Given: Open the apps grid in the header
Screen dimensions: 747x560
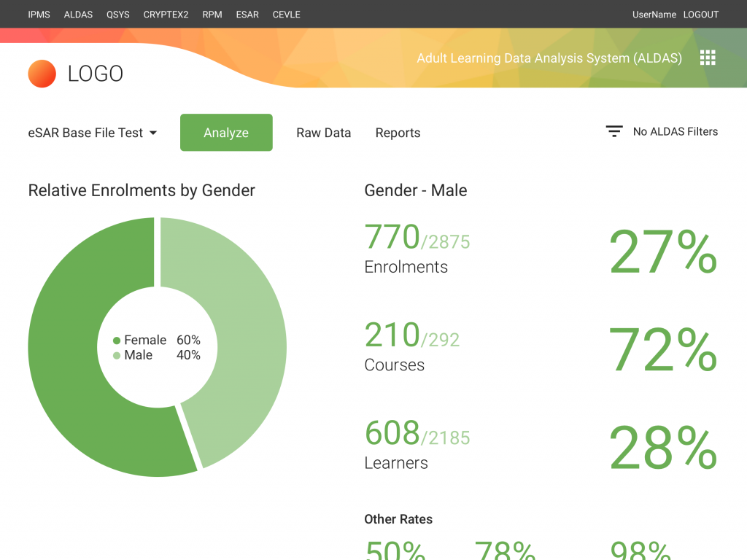Looking at the screenshot, I should tap(708, 58).
